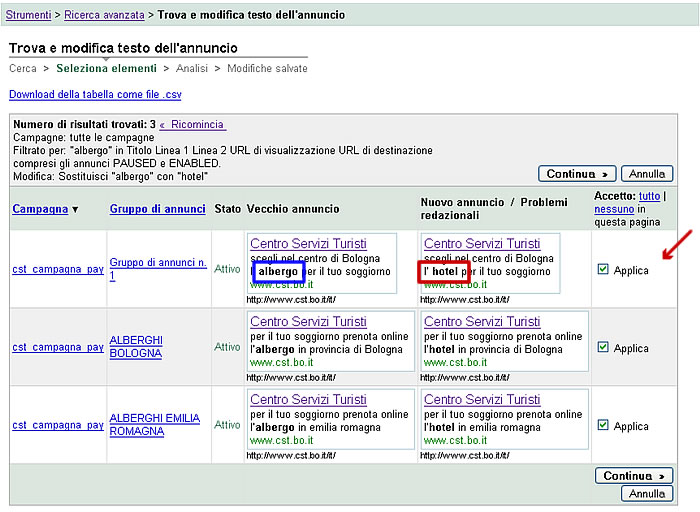
Task: Click 'Vecchio annuncio' column header
Action: (x=293, y=209)
